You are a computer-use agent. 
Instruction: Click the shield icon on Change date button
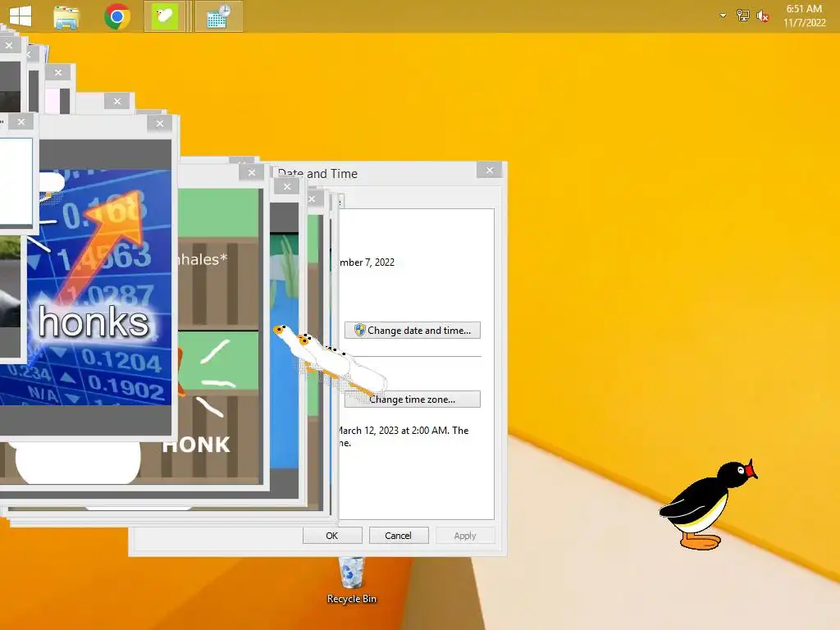tap(359, 330)
